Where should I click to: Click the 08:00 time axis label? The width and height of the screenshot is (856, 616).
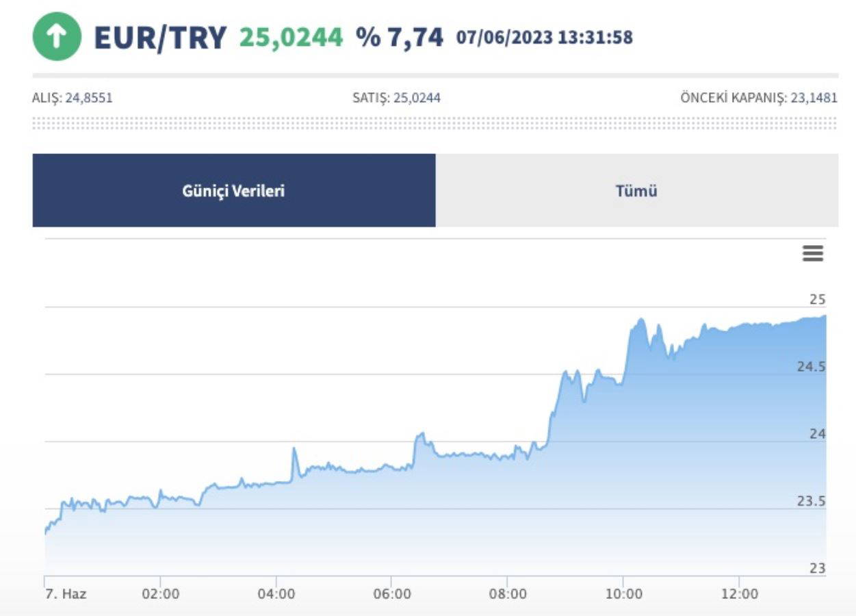click(x=508, y=593)
